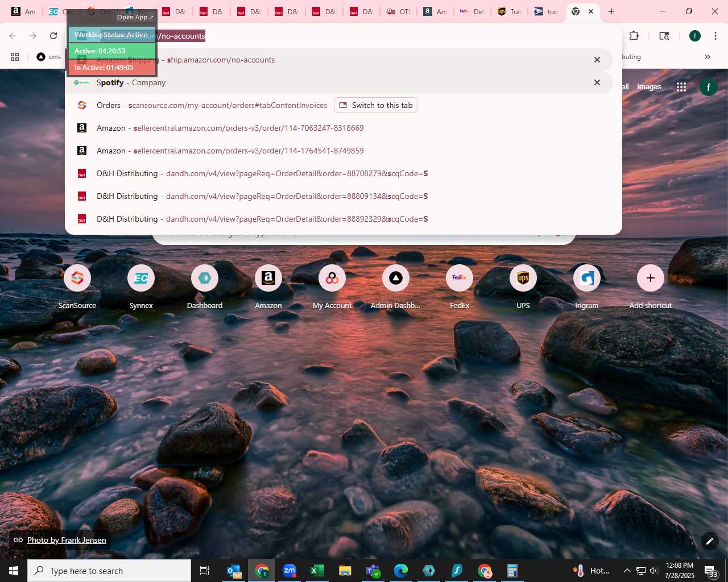Remove the Amazon Shipping suggestion
The height and width of the screenshot is (582, 728).
pyautogui.click(x=597, y=60)
